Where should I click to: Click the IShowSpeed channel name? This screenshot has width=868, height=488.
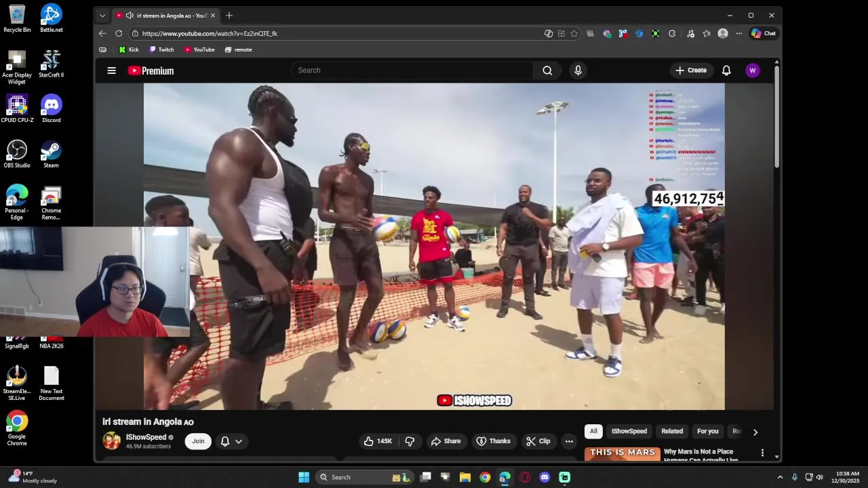click(x=146, y=437)
